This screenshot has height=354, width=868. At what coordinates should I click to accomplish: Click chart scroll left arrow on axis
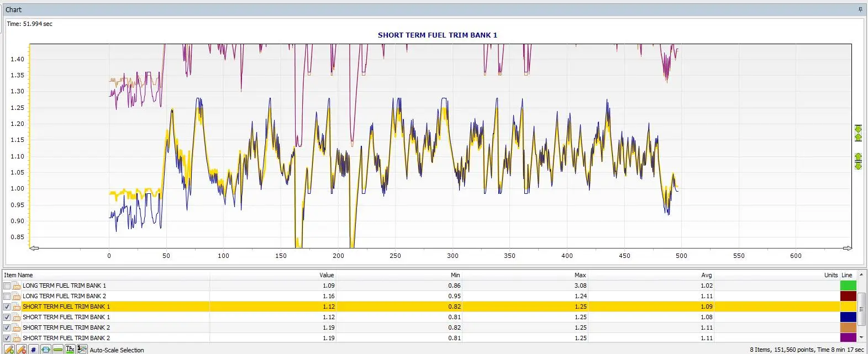(34, 248)
